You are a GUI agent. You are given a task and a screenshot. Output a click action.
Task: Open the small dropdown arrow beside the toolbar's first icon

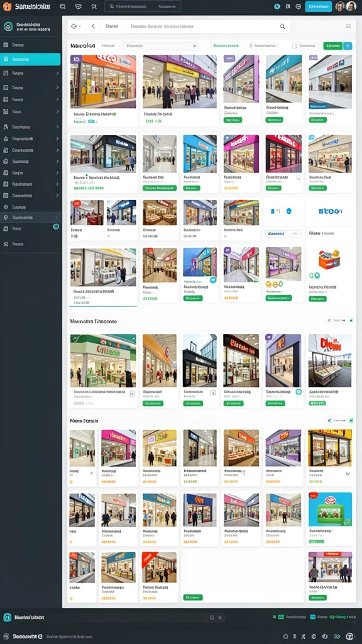tap(80, 26)
